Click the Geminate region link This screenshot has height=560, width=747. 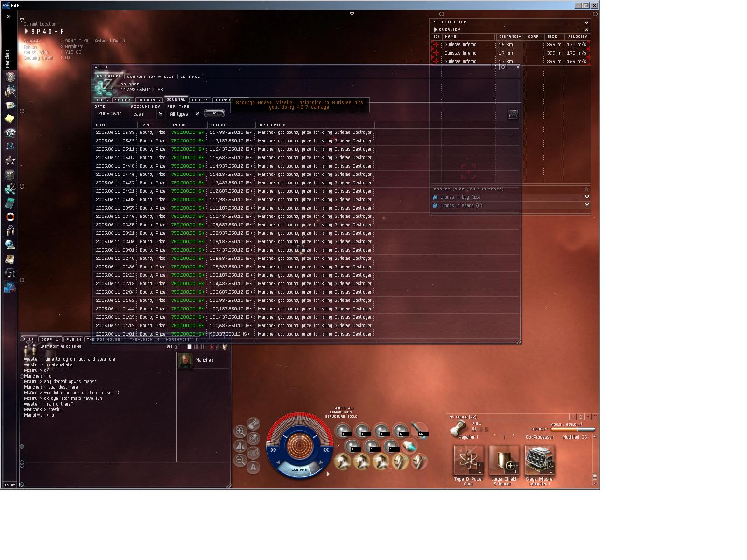click(74, 46)
